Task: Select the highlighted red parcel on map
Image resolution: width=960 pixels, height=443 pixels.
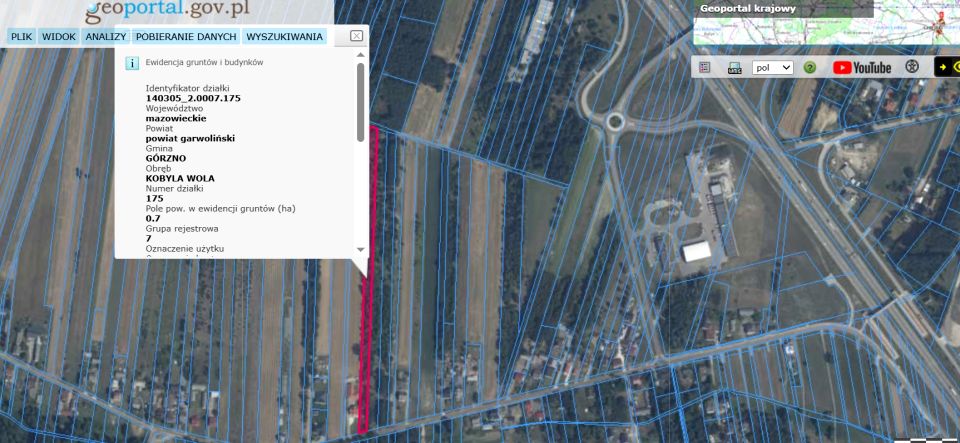Action: (366, 300)
